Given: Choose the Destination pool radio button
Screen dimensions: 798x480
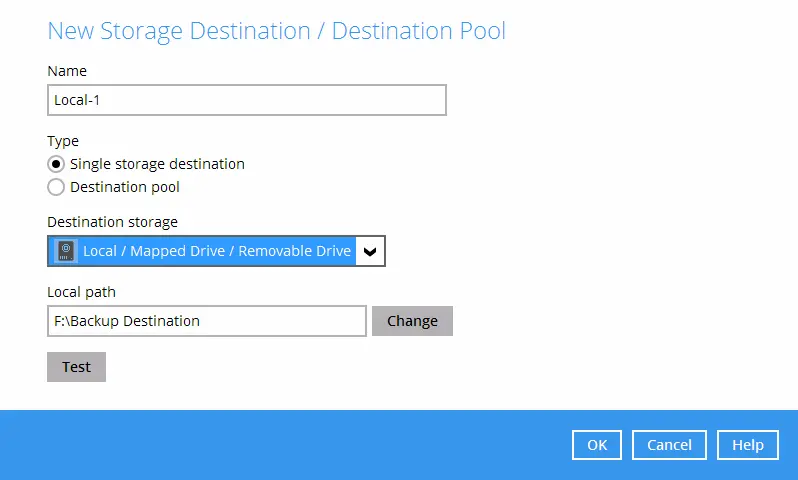Looking at the screenshot, I should (56, 187).
